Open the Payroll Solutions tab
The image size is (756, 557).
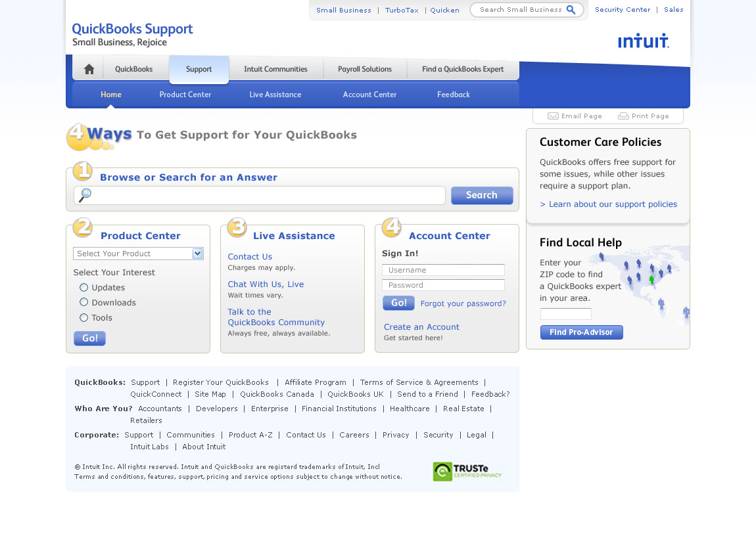[x=364, y=70]
